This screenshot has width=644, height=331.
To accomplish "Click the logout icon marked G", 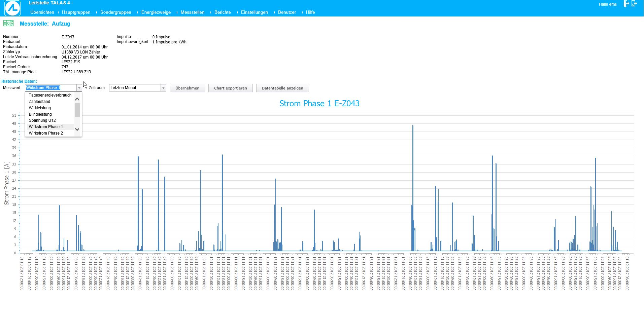I will coord(634,4).
